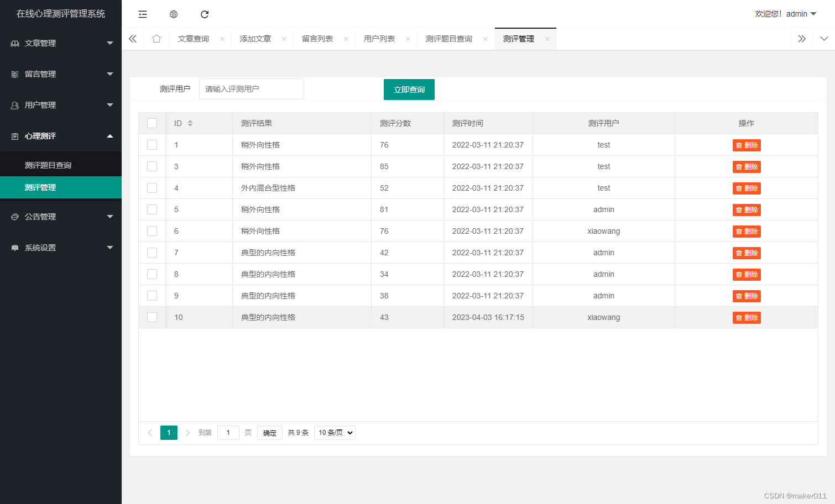Delete the record with ID 3
The height and width of the screenshot is (504, 835).
[747, 167]
